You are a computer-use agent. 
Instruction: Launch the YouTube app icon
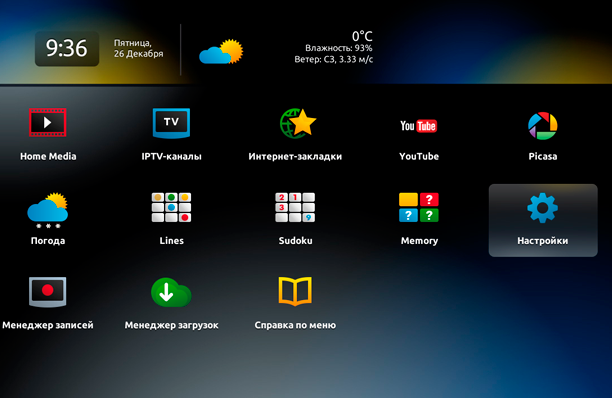[418, 126]
